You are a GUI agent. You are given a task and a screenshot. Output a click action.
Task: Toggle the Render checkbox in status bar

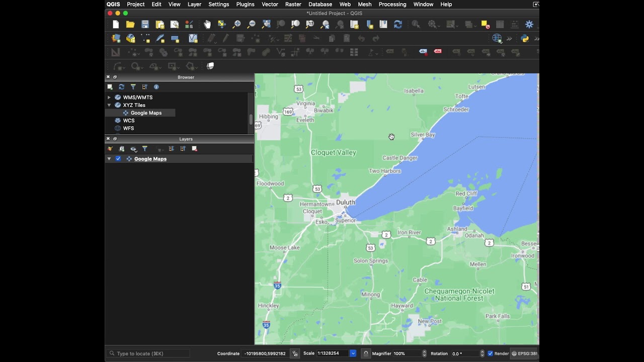pos(490,353)
